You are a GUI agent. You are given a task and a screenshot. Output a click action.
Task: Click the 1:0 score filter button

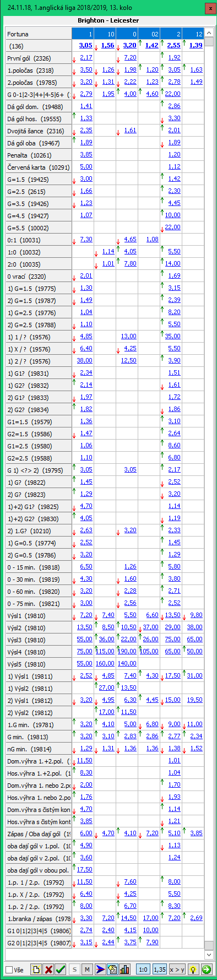(x=143, y=969)
